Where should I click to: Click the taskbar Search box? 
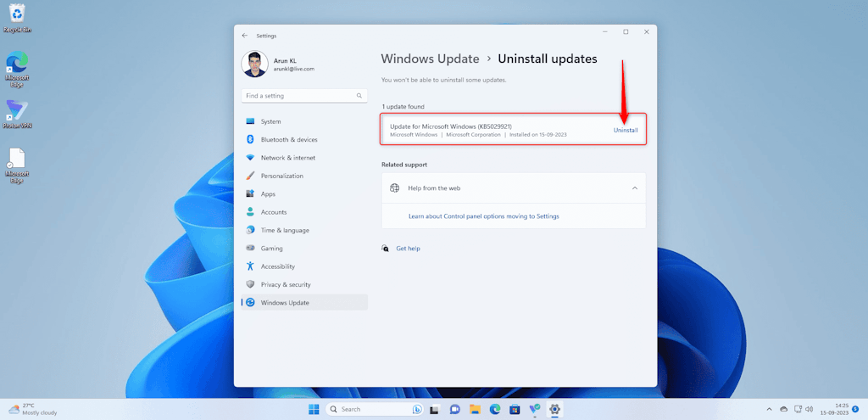[375, 410]
